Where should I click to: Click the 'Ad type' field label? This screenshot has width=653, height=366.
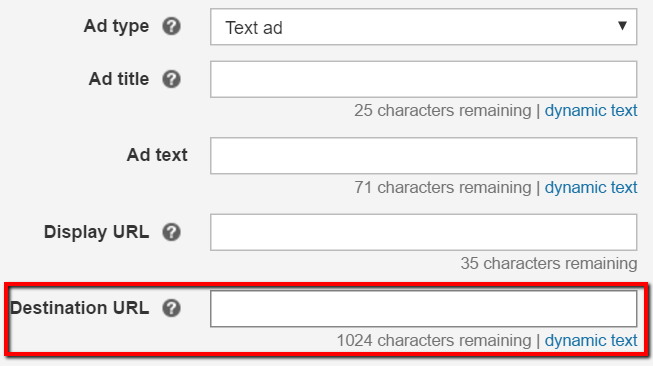click(116, 27)
